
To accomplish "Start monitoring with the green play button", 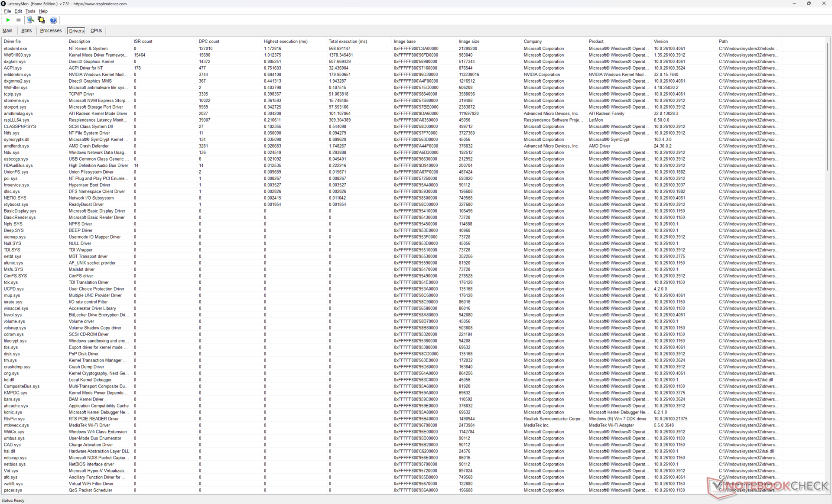I will (x=8, y=20).
